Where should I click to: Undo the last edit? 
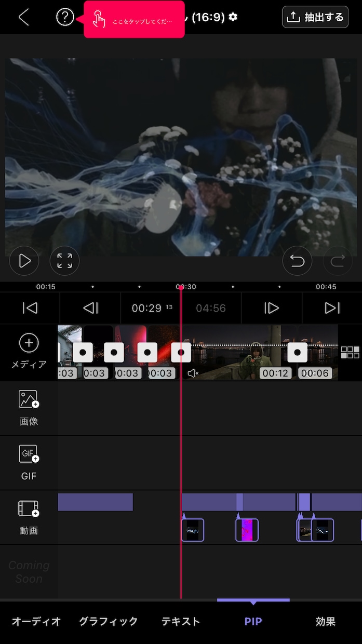tap(297, 261)
